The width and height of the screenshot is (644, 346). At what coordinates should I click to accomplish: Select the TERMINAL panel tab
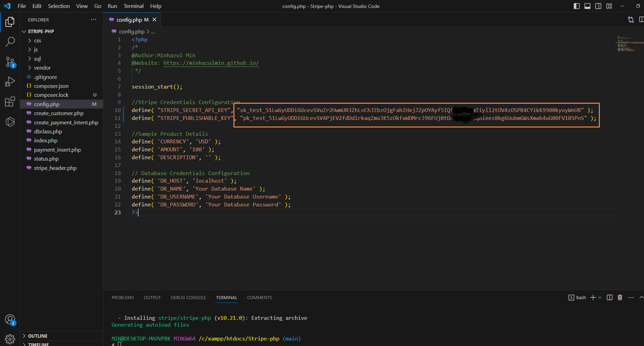[x=226, y=297]
